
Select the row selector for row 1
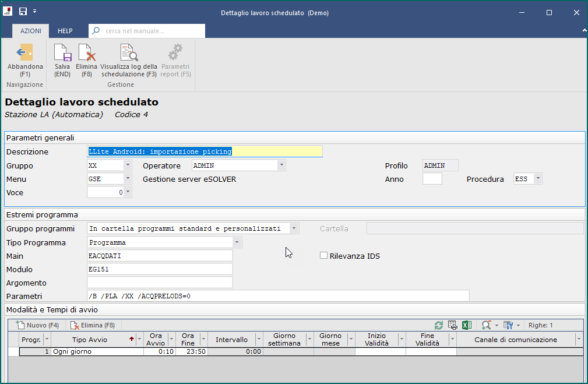13,351
